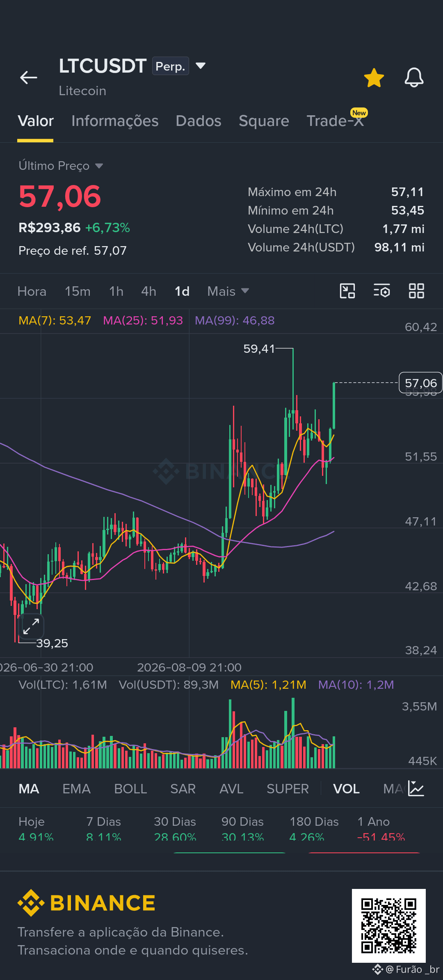Open the four-square grid layout icon
The width and height of the screenshot is (443, 980).
tap(416, 291)
